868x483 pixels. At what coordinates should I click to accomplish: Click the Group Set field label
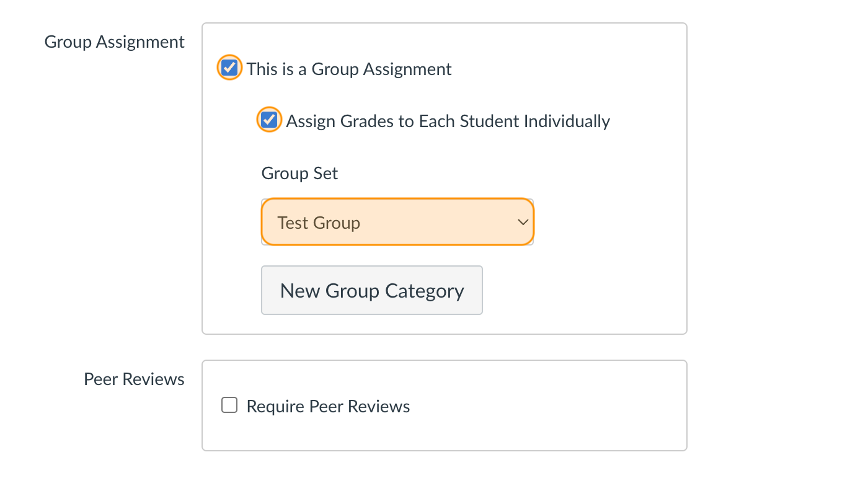[299, 173]
